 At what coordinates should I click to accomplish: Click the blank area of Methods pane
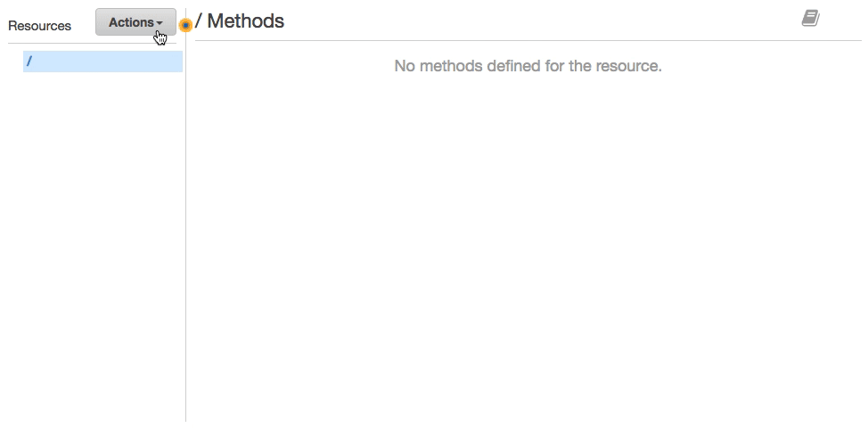click(528, 249)
